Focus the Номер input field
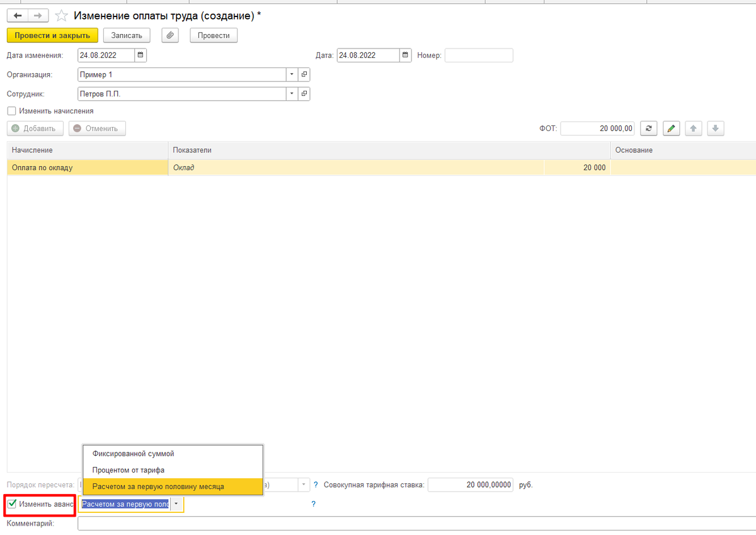 point(479,55)
